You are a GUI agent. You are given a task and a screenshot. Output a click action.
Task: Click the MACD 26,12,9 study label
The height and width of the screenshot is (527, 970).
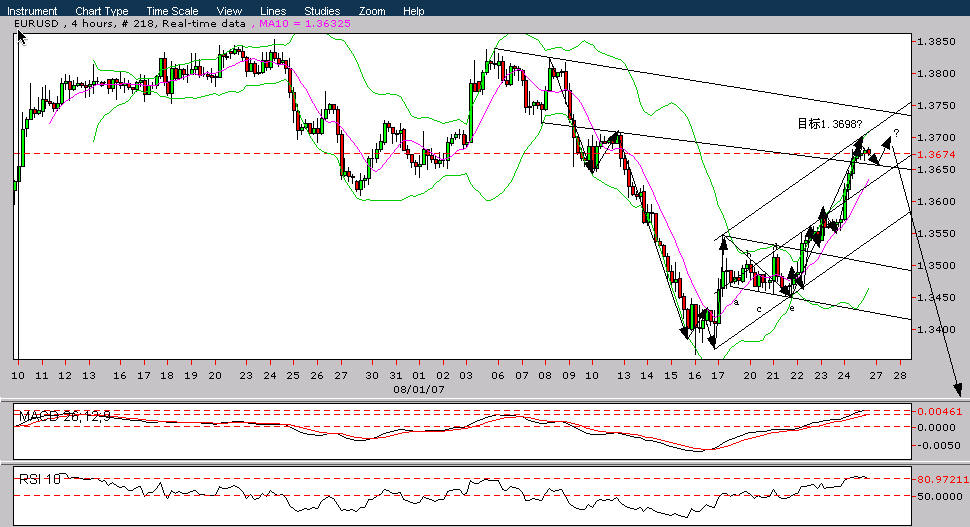pos(65,416)
